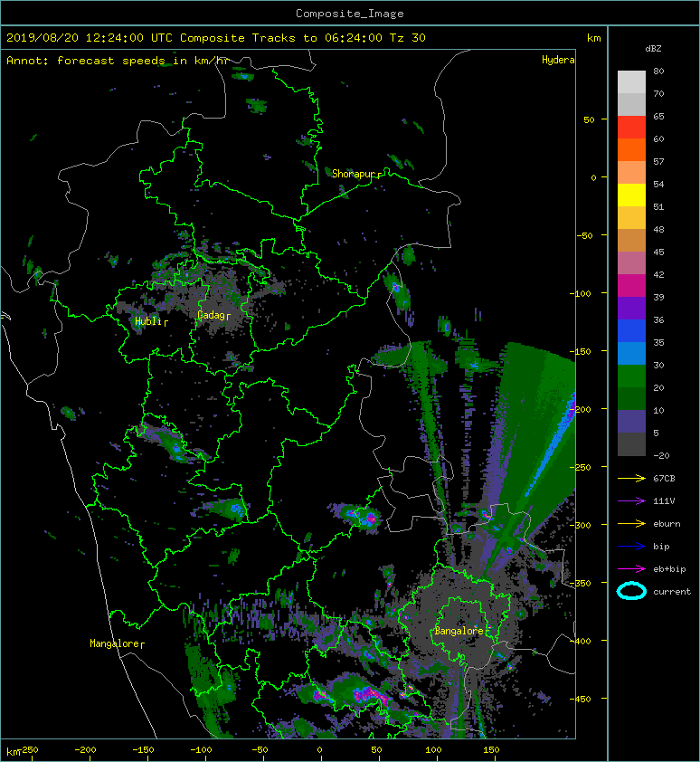Viewport: 700px width, 762px height.
Task: Select the mauve 45–42 dBZ color band
Action: point(631,263)
